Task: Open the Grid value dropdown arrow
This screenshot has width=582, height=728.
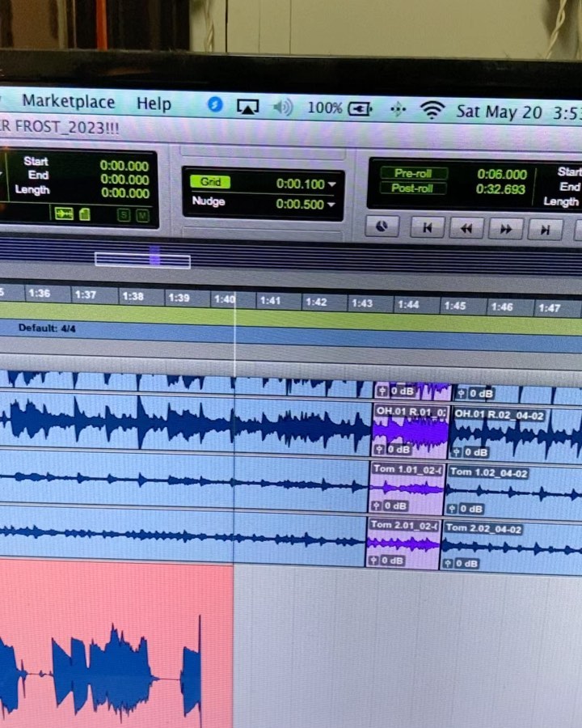Action: pos(332,184)
